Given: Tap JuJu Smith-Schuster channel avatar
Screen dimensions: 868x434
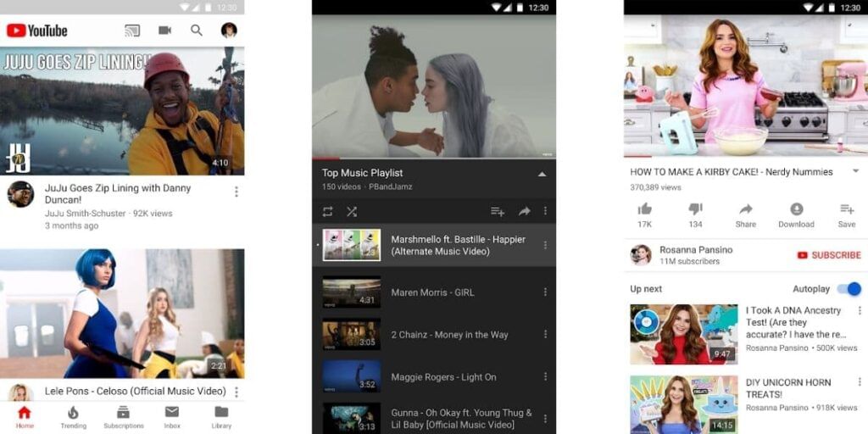Looking at the screenshot, I should click(20, 194).
